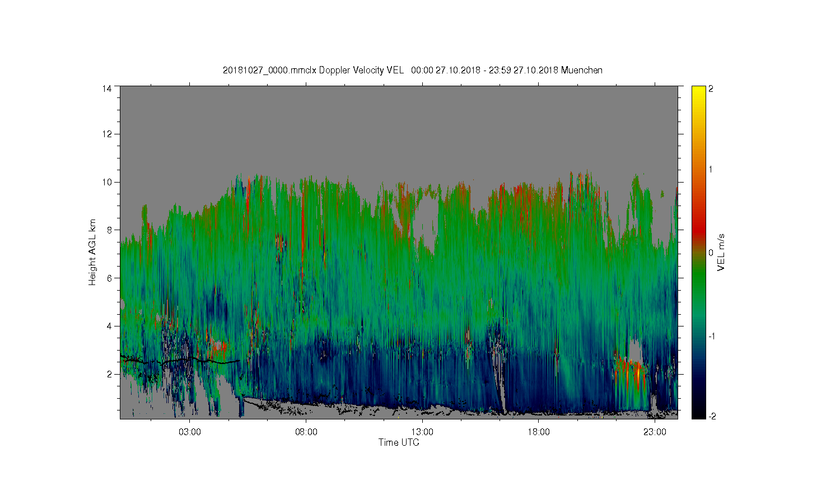The height and width of the screenshot is (504, 840).
Task: Click the time axis tick label "13:00"
Action: [x=422, y=432]
